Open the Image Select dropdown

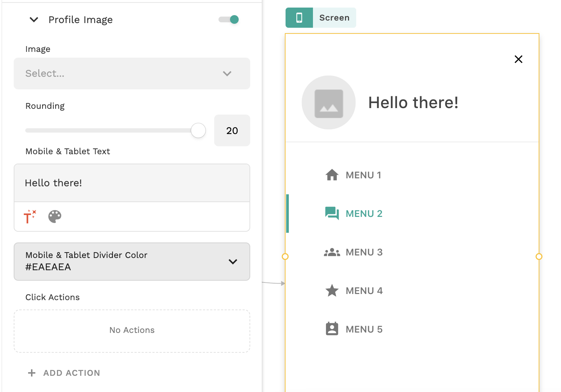click(x=132, y=73)
